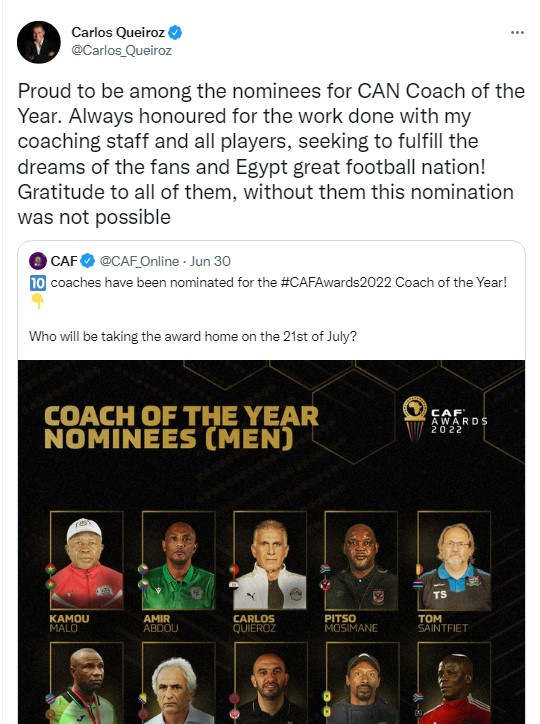Click the Carlos Queiroz display name

coord(118,32)
